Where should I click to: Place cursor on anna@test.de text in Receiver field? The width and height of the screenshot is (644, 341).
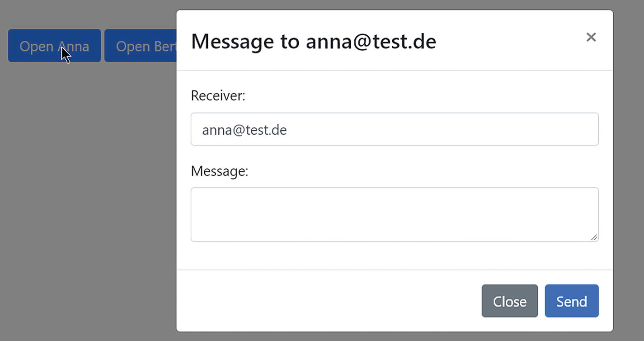tap(244, 130)
